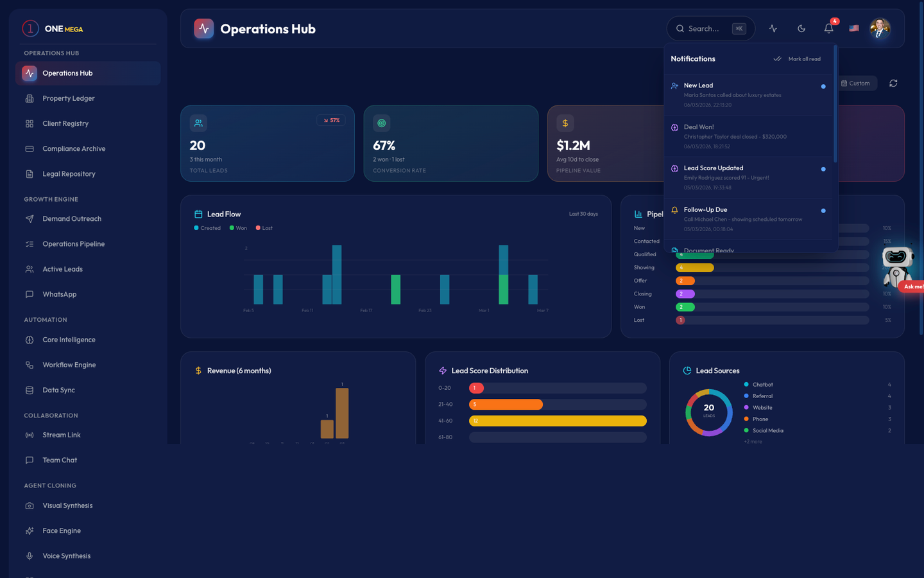Go to Client Registry
The image size is (924, 578).
click(x=88, y=123)
